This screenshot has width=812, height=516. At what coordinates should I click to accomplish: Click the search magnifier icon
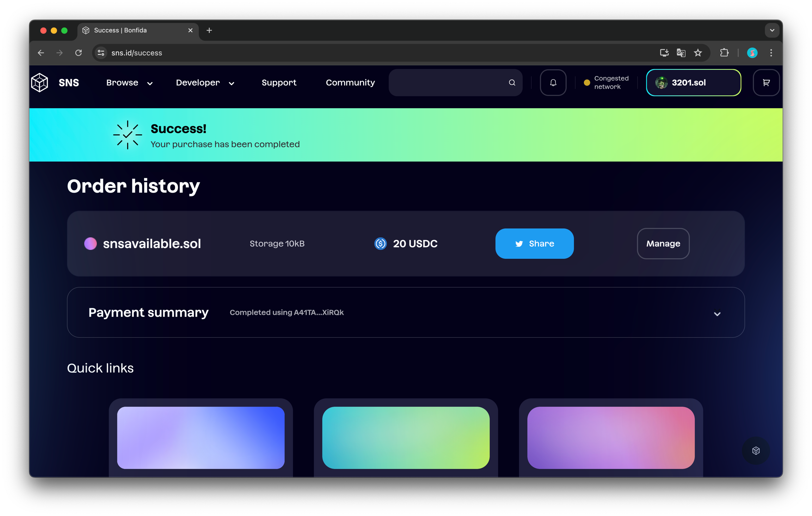pyautogui.click(x=512, y=82)
